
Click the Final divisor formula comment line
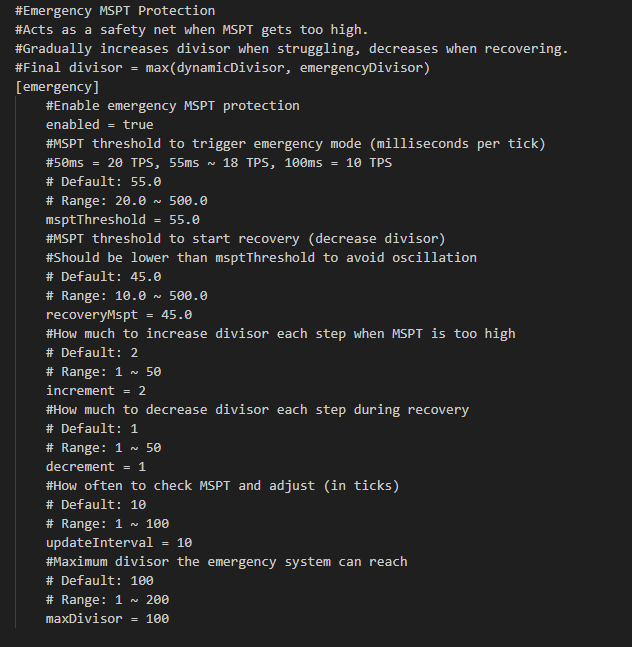click(222, 68)
